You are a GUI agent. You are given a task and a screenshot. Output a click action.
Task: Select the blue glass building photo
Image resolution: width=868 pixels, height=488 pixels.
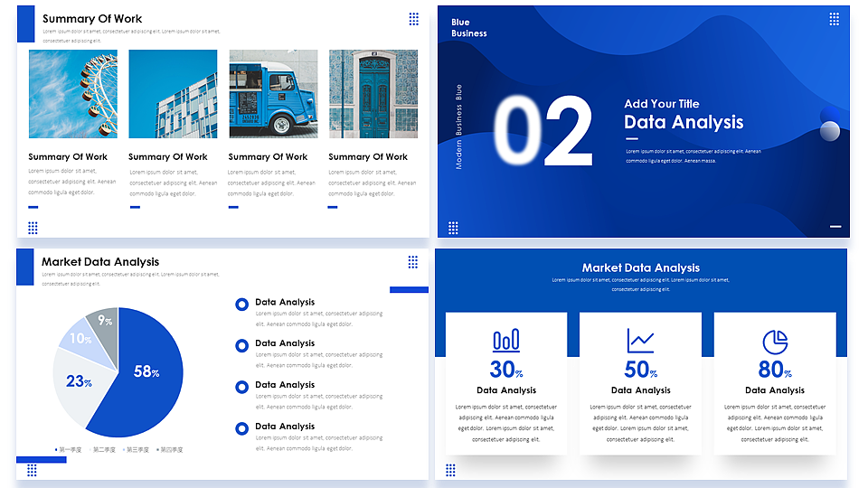(174, 93)
